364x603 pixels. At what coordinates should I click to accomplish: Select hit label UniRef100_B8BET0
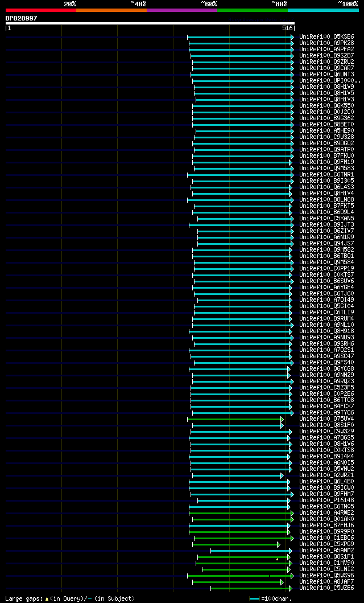pos(327,125)
